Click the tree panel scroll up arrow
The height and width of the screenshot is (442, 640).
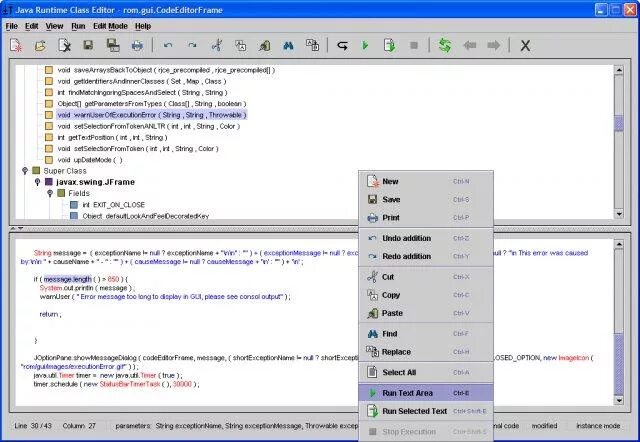pos(619,70)
